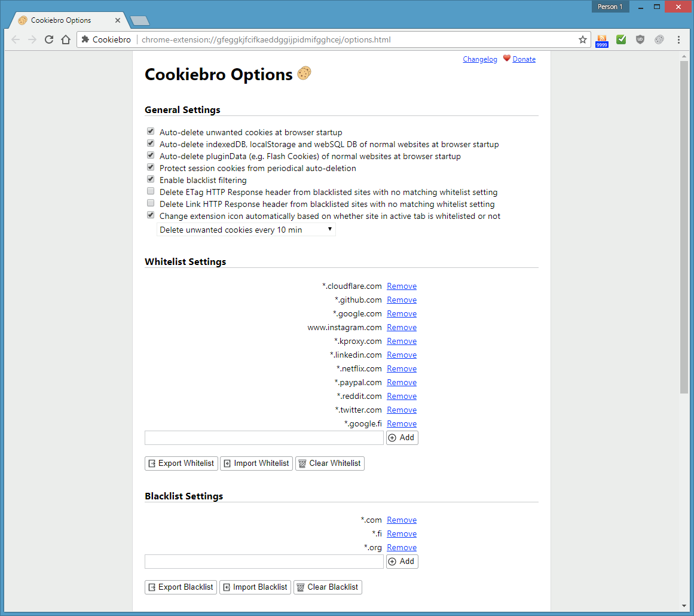Remove www.instagram.com from whitelist

pos(402,327)
